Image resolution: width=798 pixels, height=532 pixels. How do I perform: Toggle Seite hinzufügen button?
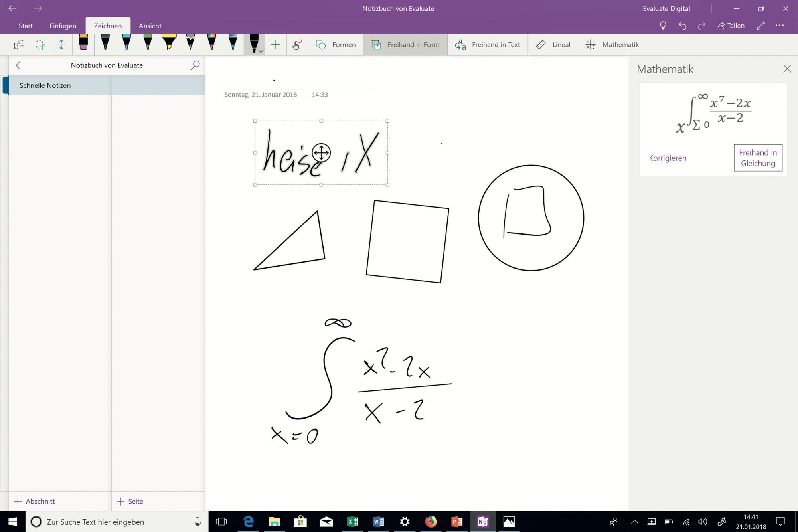(x=130, y=502)
